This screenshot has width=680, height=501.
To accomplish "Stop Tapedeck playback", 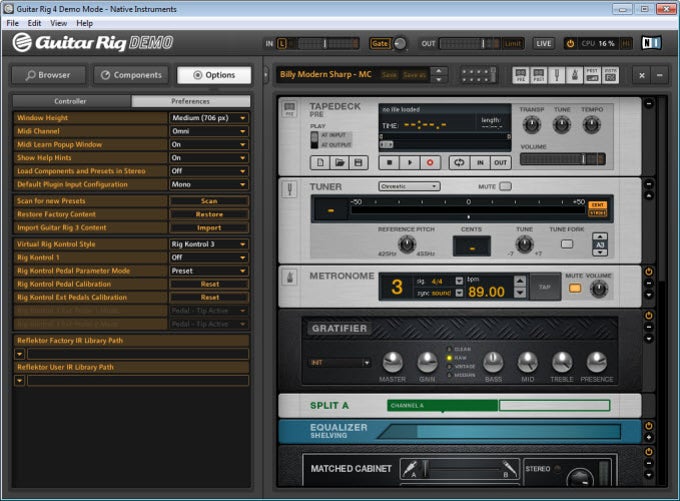I will pos(389,163).
